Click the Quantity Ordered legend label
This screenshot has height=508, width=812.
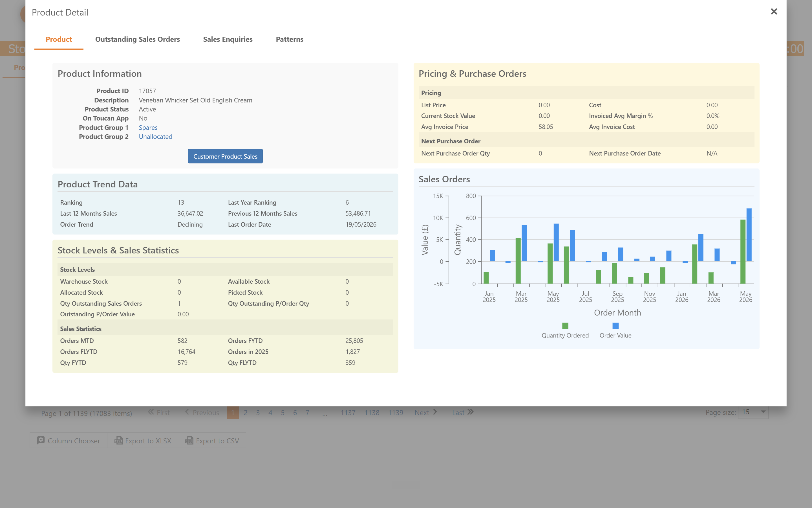[565, 335]
